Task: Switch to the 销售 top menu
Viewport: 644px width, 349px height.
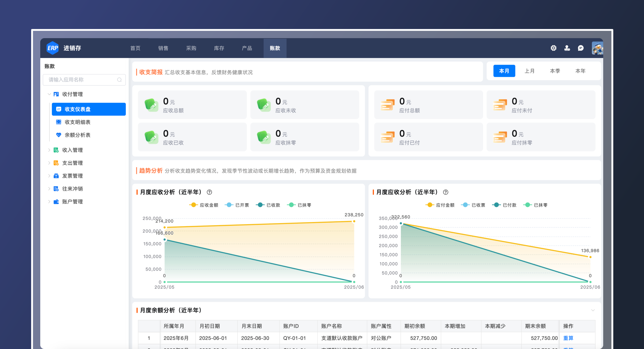Action: point(163,48)
